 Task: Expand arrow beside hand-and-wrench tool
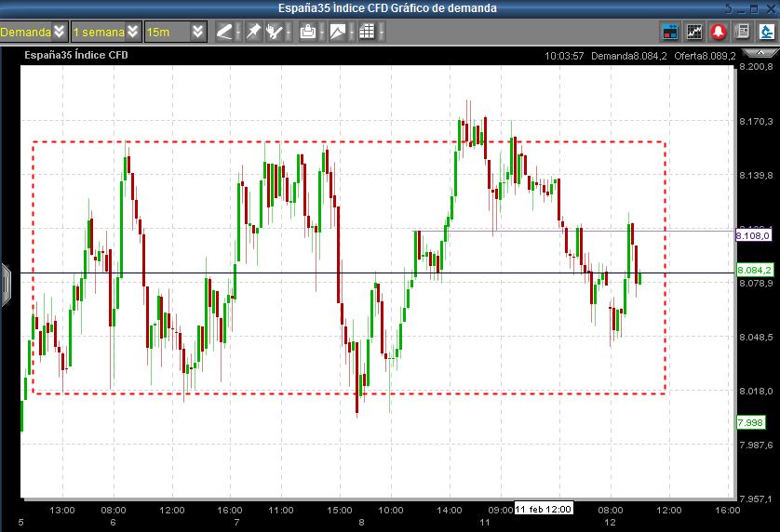(289, 33)
